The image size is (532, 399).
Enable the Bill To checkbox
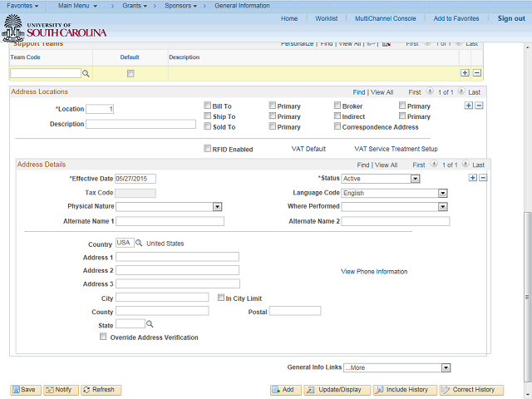(x=208, y=106)
